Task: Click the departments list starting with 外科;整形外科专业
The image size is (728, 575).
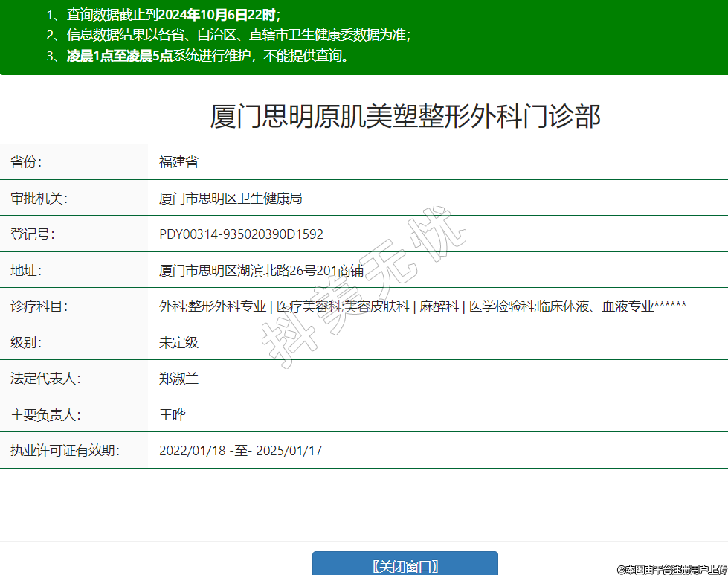Action: coord(422,306)
